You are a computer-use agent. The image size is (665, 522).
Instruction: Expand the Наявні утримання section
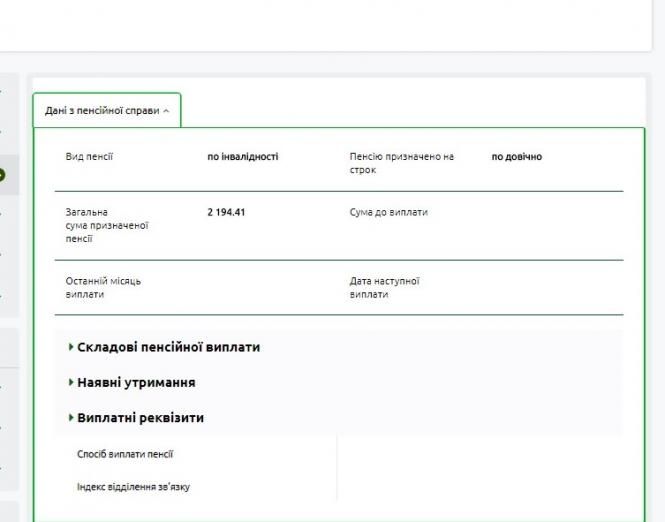(x=136, y=382)
